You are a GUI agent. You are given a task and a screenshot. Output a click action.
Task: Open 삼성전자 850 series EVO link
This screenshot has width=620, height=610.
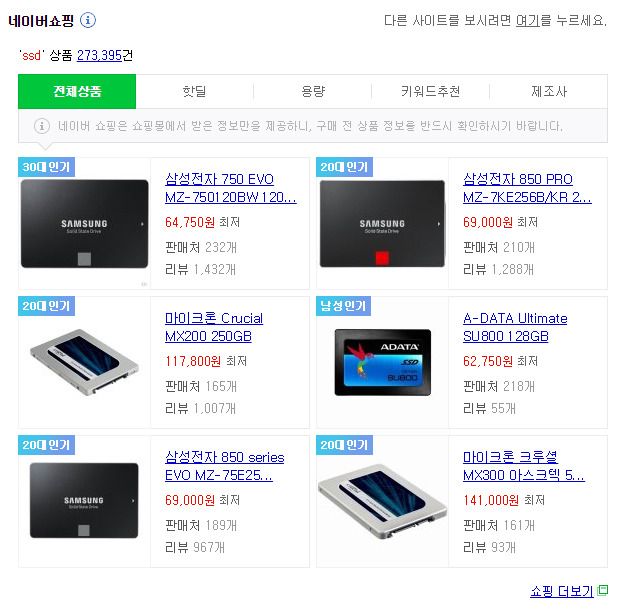click(225, 466)
